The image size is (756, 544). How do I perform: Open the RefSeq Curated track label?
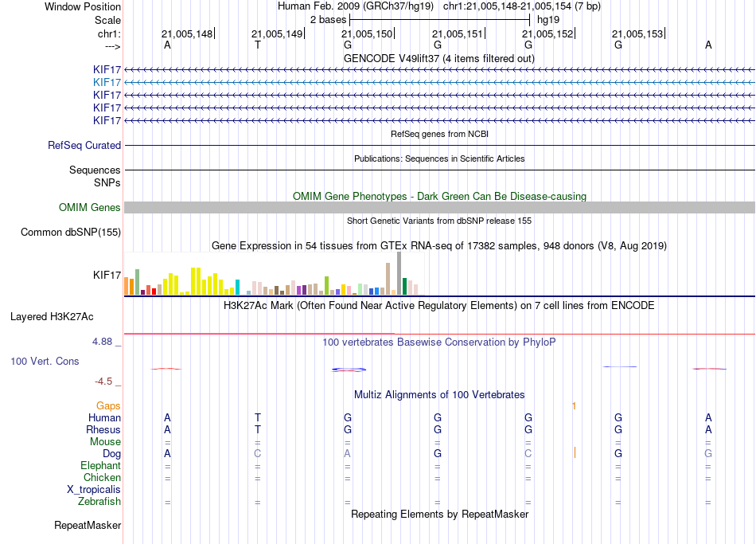84,145
